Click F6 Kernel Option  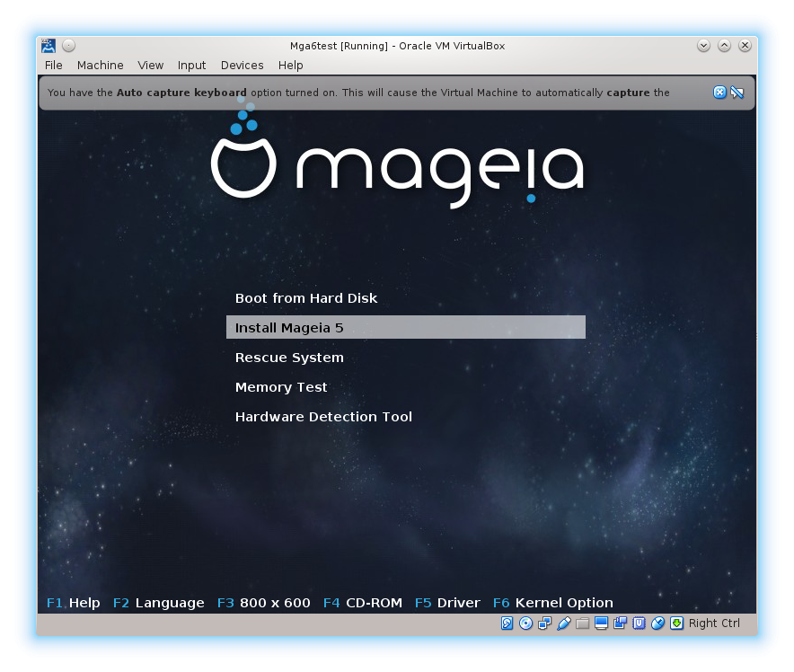click(553, 603)
